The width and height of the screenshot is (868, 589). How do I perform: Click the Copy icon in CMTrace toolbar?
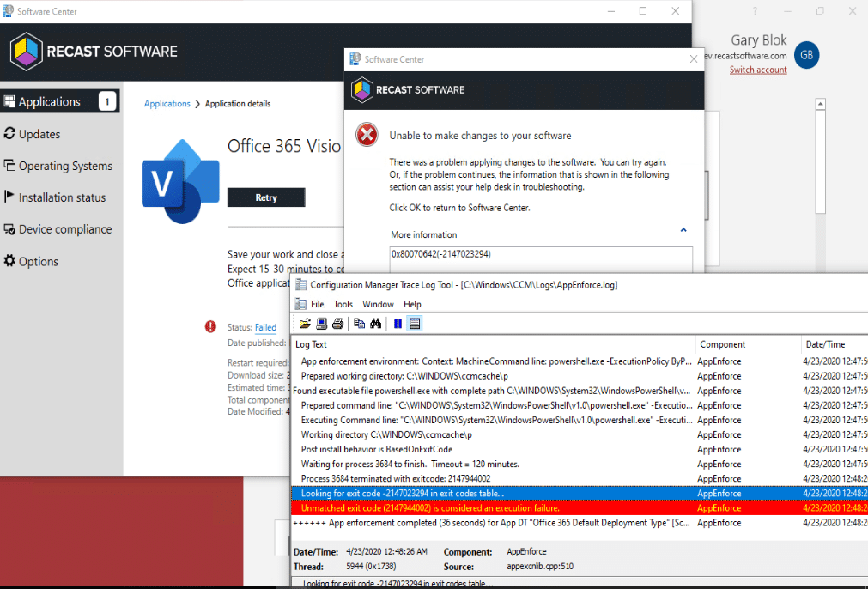[x=359, y=324]
